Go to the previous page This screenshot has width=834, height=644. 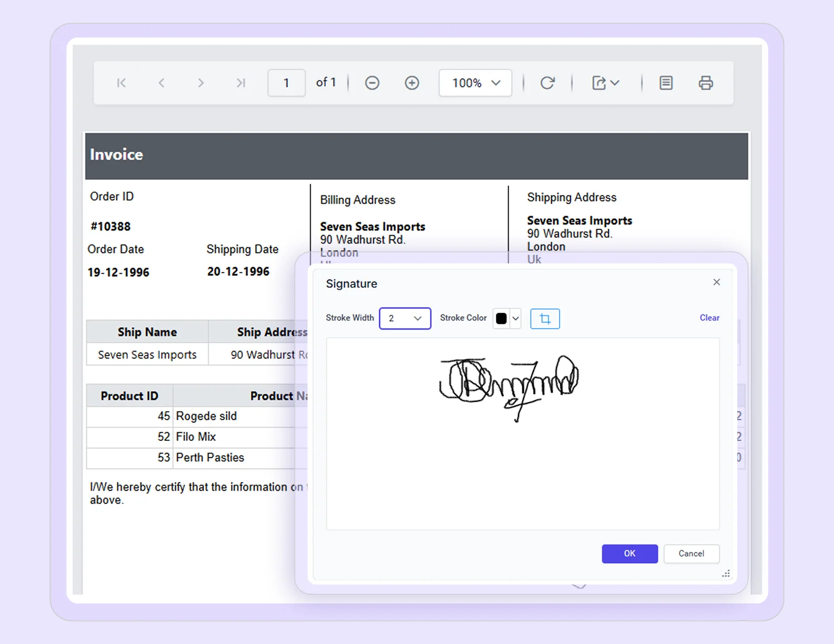(161, 83)
